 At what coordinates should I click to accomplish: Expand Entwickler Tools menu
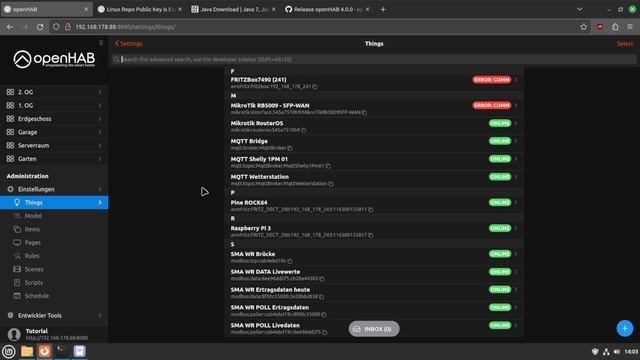tap(54, 316)
